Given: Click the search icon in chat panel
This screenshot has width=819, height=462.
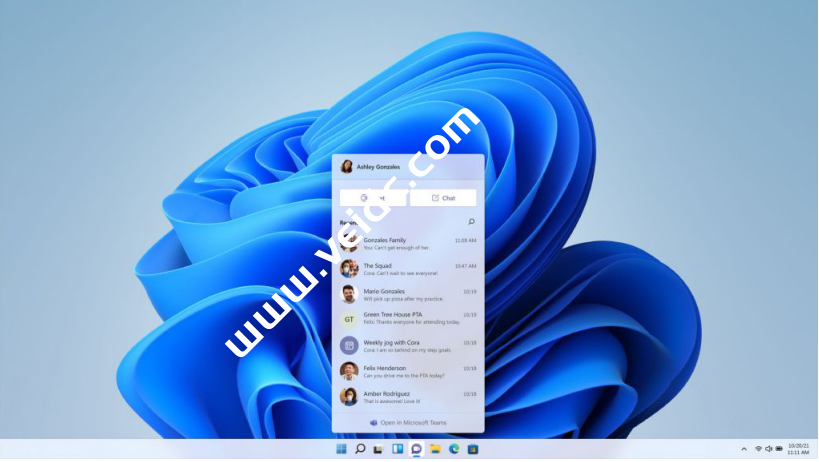Looking at the screenshot, I should (x=471, y=222).
